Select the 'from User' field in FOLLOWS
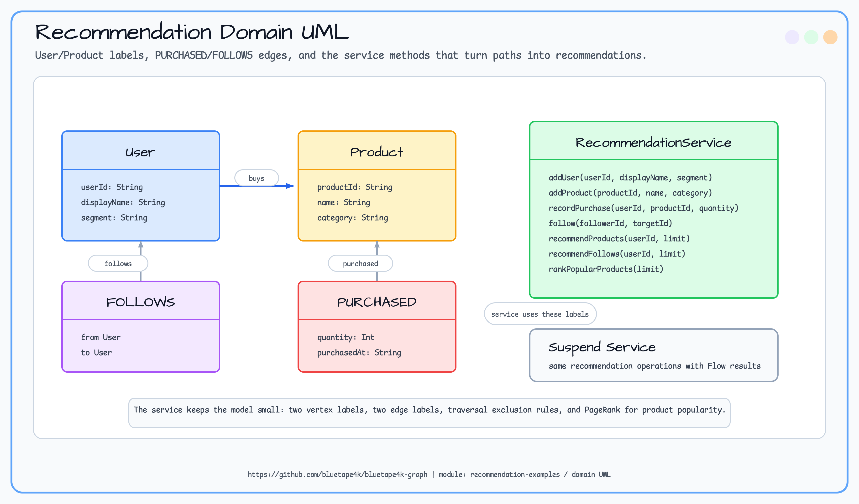Viewport: 859px width, 504px height. pyautogui.click(x=100, y=338)
